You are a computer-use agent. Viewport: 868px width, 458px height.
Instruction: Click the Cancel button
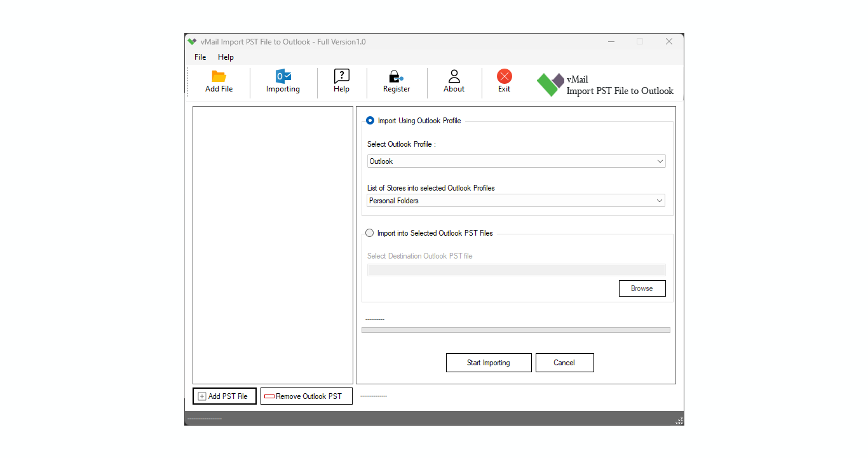[x=564, y=363]
